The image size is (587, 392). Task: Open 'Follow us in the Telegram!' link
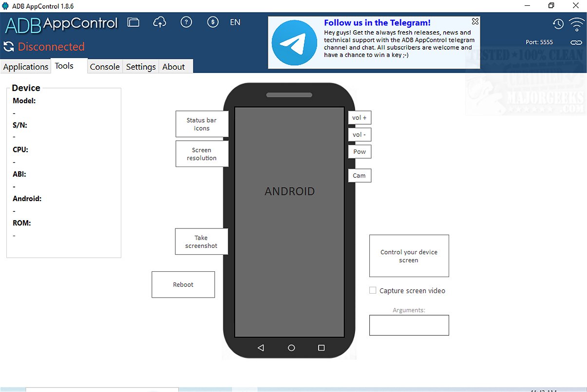[x=377, y=23]
